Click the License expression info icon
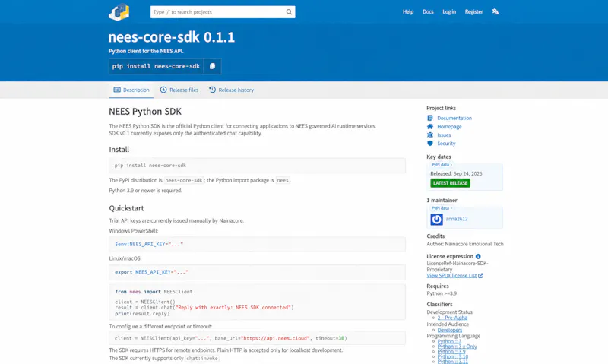This screenshot has height=364, width=608. [478, 256]
